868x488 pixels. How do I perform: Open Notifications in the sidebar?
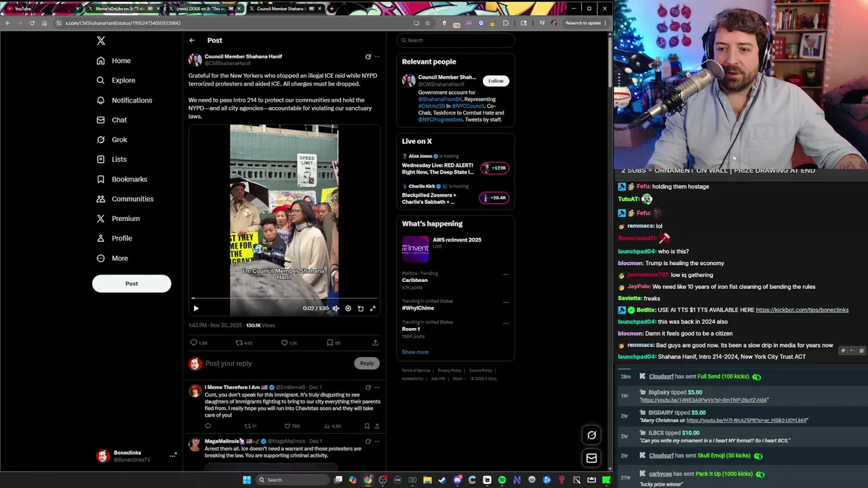(x=124, y=100)
